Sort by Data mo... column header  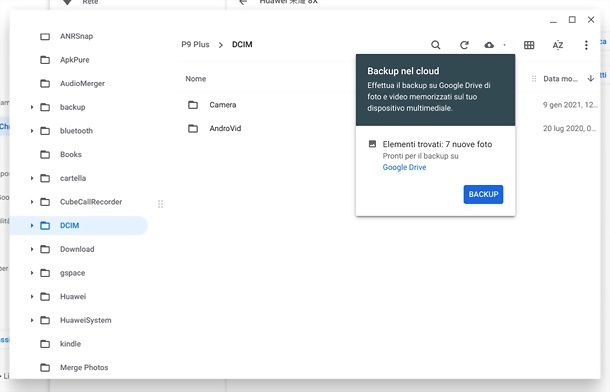click(560, 79)
